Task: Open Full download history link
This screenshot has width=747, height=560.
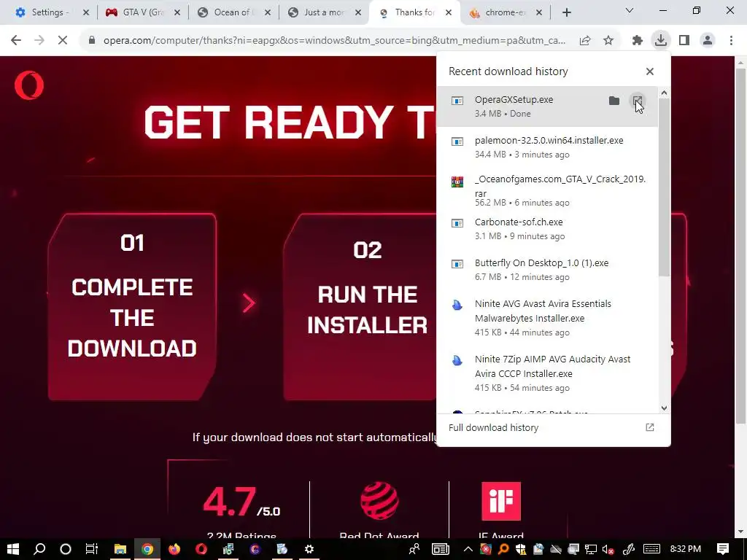Action: tap(494, 427)
